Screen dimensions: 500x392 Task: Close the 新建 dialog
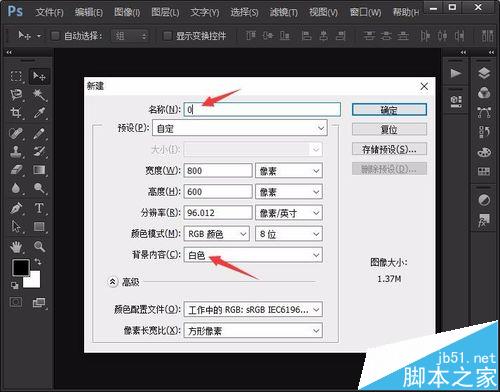424,86
